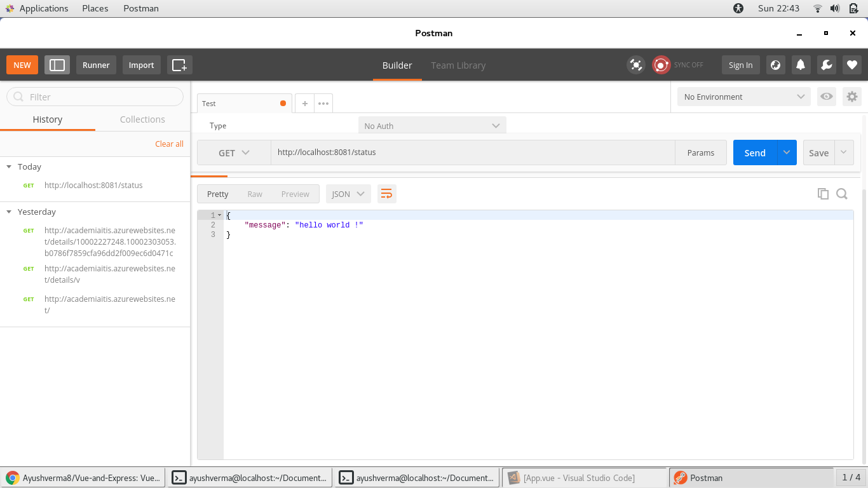Click the history Filter field
868x488 pixels.
click(95, 97)
